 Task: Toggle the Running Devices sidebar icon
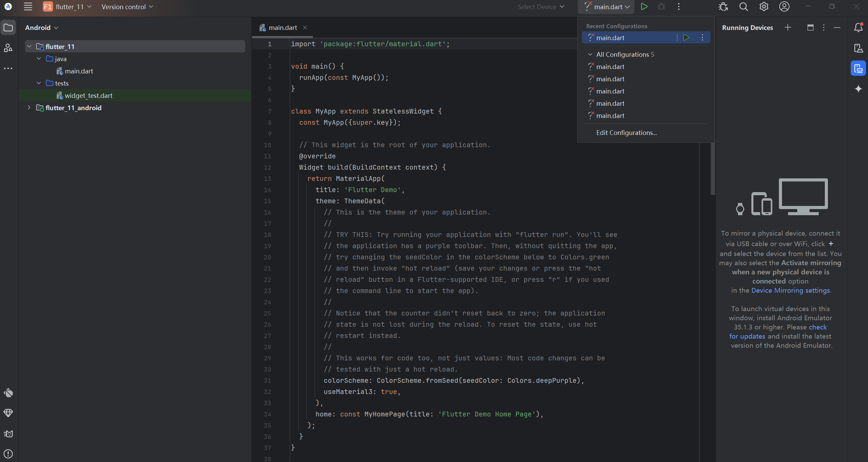(858, 68)
